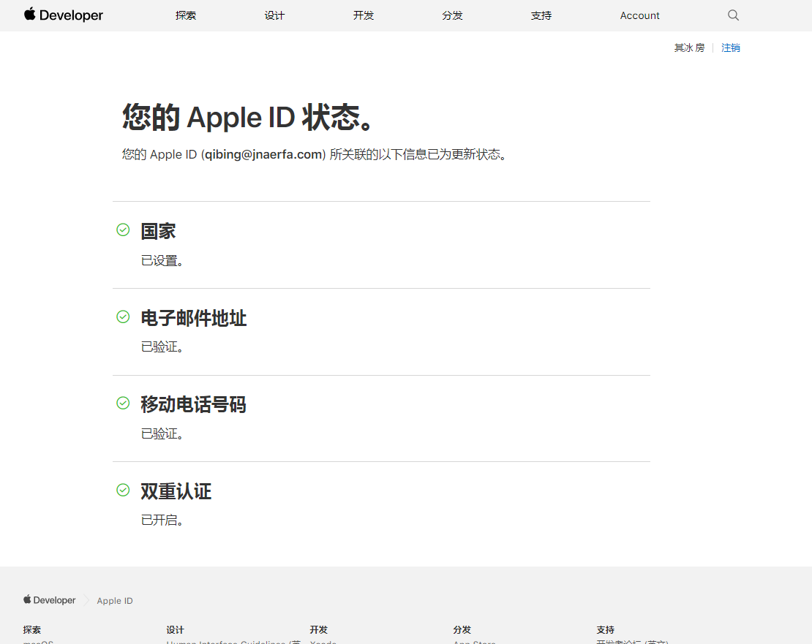The image size is (812, 644).
Task: Go to 分发 in the top navigation
Action: (452, 15)
